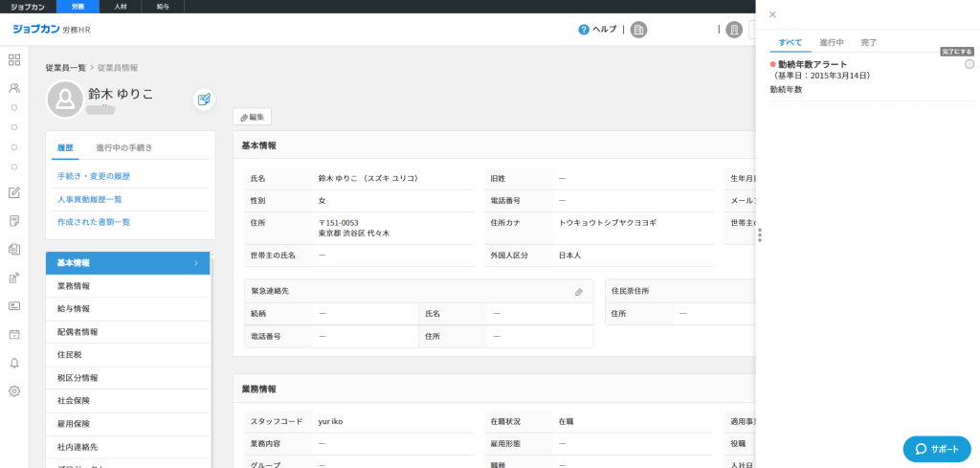Click the pencil icon in 緊急連絡先 section

[578, 291]
